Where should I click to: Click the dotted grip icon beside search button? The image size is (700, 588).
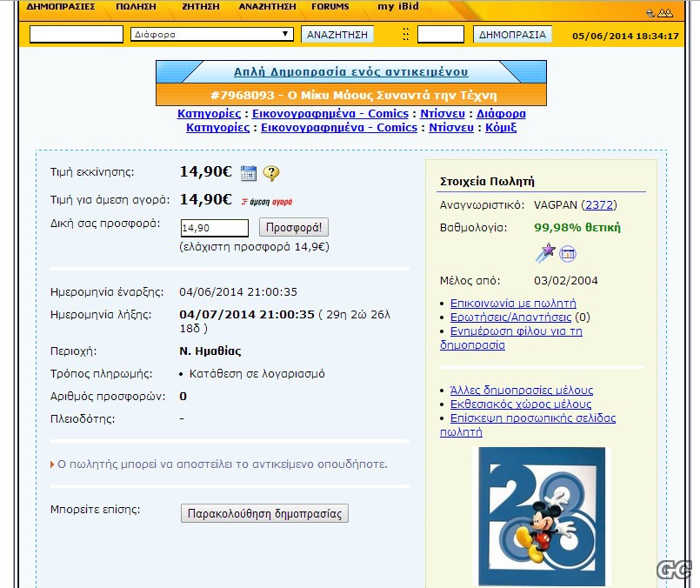(405, 35)
